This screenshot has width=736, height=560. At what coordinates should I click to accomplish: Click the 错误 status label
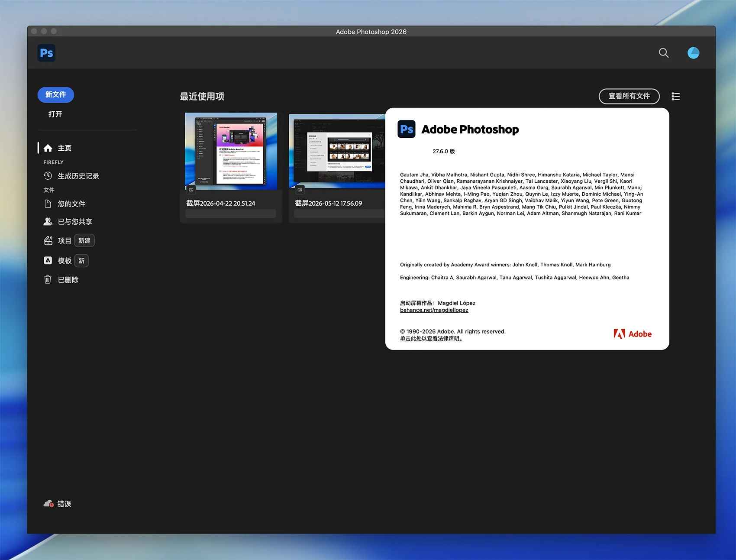tap(64, 504)
